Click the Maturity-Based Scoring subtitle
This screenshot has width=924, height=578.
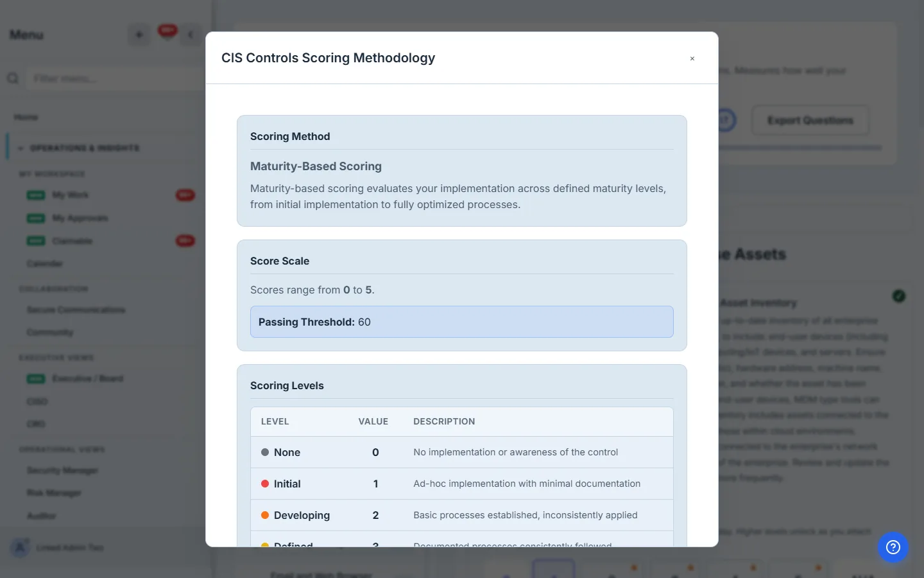(316, 166)
